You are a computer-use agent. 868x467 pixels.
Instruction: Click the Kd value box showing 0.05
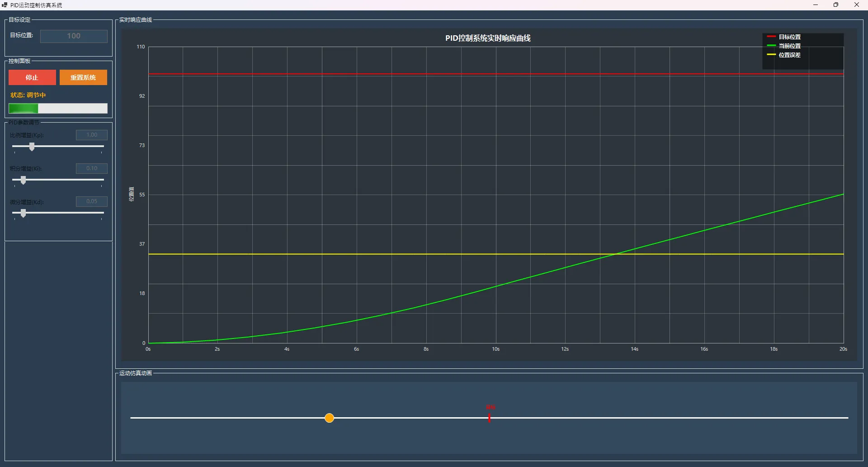click(92, 201)
